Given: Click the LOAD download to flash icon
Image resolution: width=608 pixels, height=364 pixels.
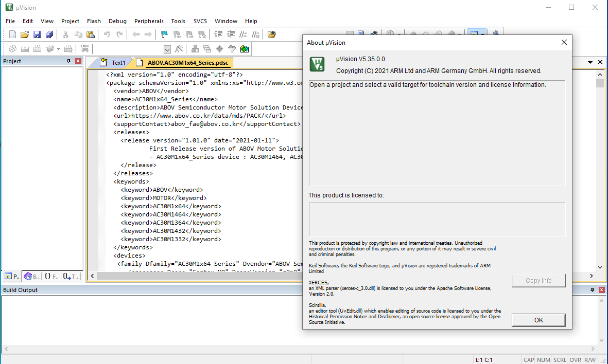Looking at the screenshot, I should point(85,49).
